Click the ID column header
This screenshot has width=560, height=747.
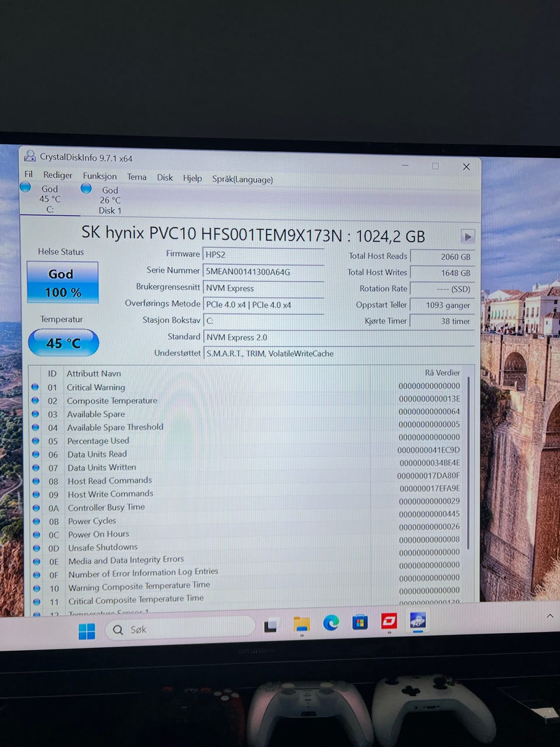[x=52, y=373]
